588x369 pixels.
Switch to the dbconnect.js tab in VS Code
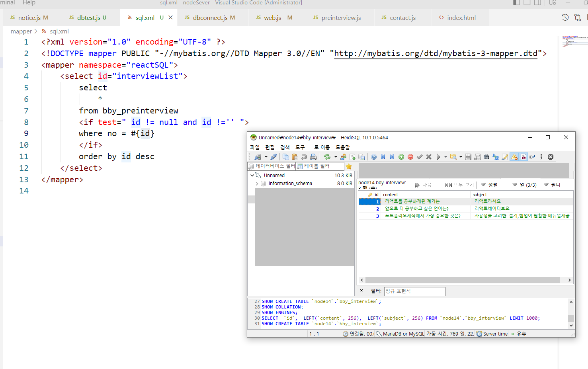[210, 18]
